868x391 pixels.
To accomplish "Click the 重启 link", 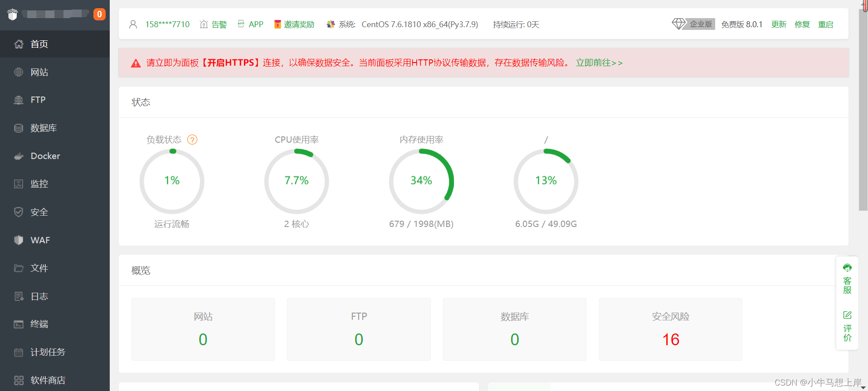I will [825, 24].
